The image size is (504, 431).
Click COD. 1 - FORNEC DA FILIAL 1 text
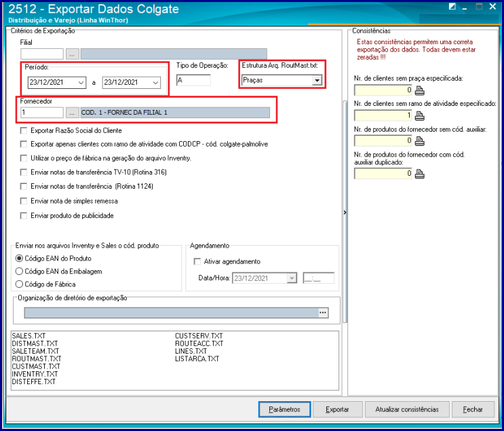(x=124, y=113)
